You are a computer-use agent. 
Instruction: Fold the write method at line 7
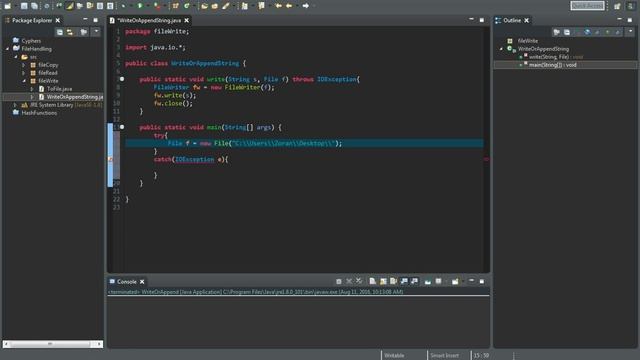pos(122,79)
